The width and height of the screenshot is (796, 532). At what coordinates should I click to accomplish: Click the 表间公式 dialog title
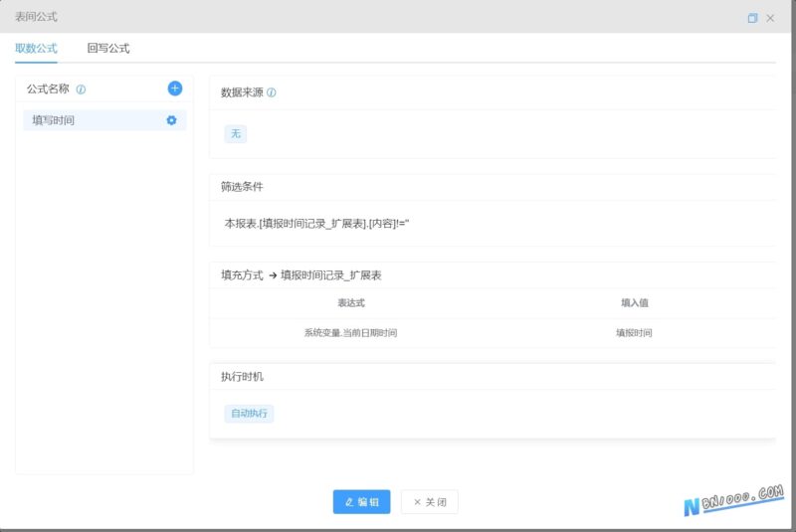pyautogui.click(x=36, y=17)
